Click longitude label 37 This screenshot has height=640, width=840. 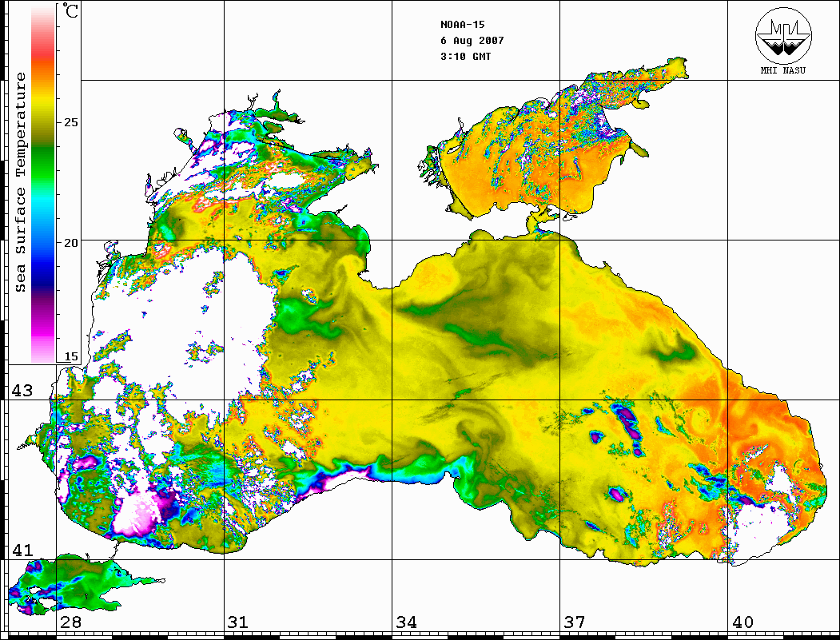tap(575, 622)
